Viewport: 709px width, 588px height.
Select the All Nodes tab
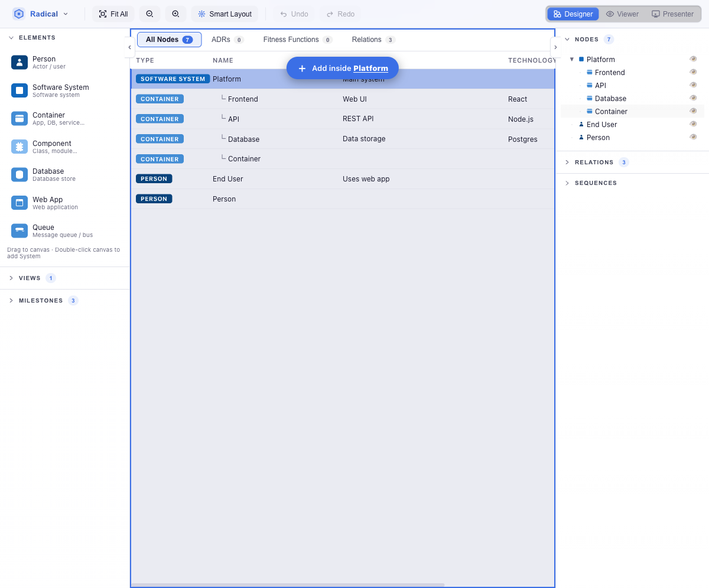coord(169,40)
